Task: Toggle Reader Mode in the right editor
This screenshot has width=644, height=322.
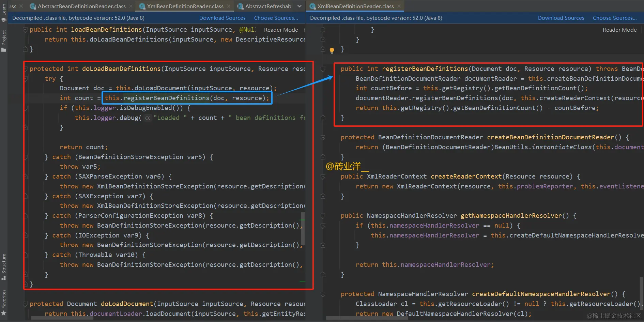Action: tap(619, 30)
